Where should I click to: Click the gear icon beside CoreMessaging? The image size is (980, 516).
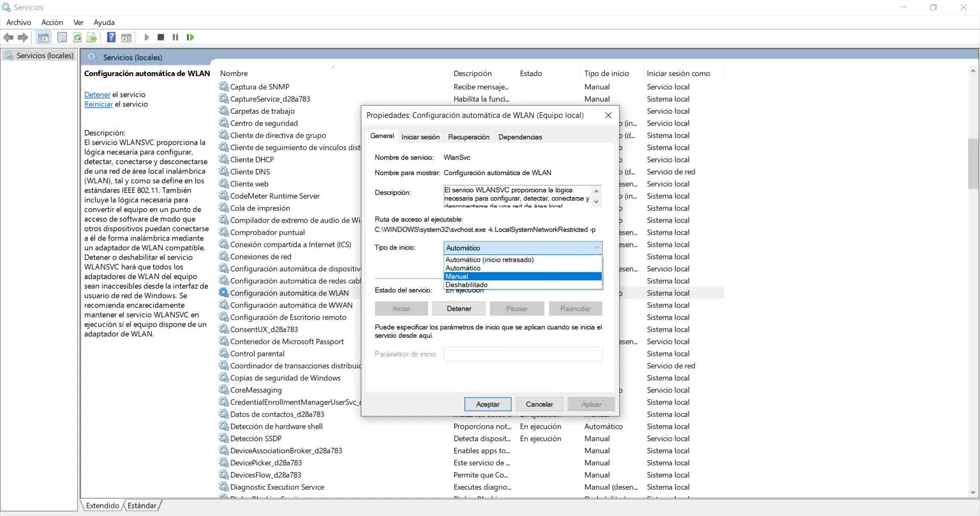[x=224, y=390]
